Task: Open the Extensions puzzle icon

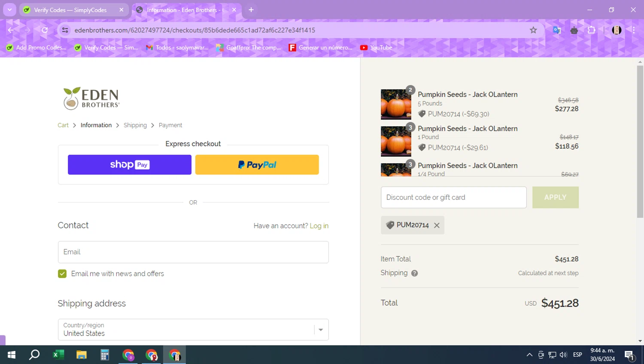Action: tap(591, 30)
